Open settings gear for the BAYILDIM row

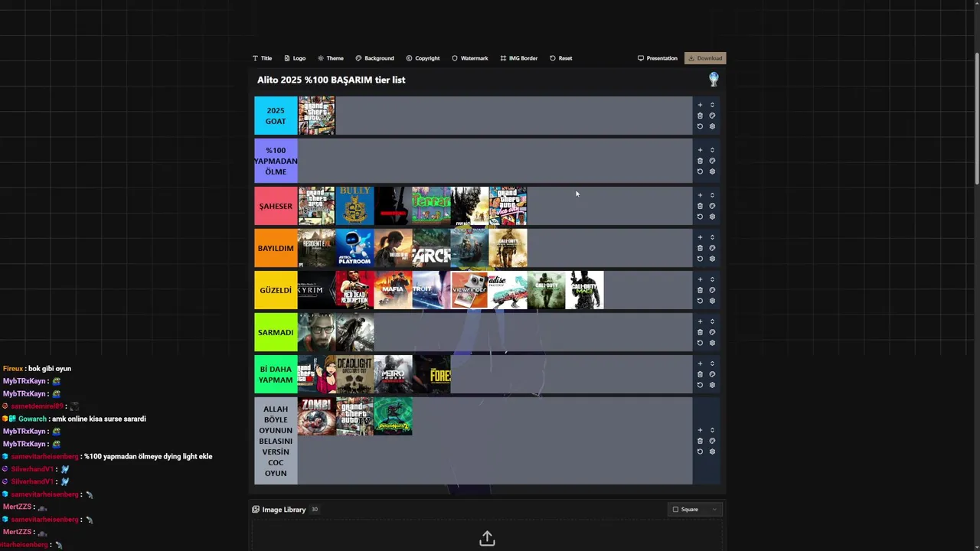712,259
